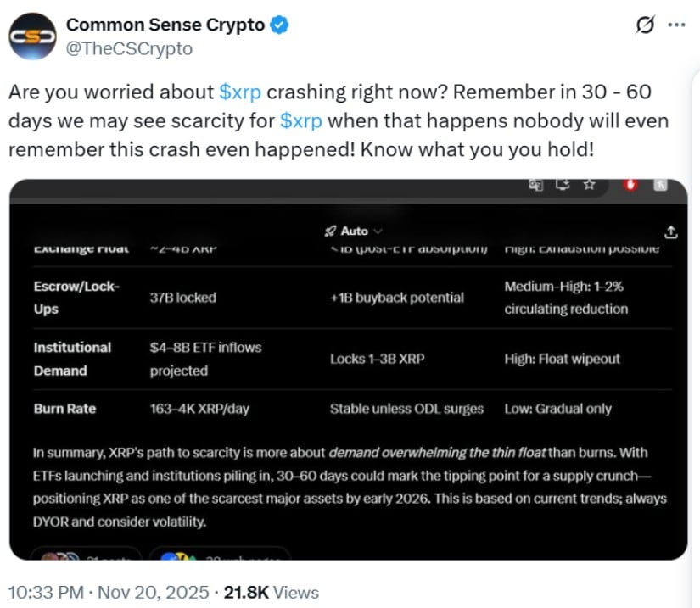Click the translate icon in image toolbar
700x608 pixels.
point(535,186)
